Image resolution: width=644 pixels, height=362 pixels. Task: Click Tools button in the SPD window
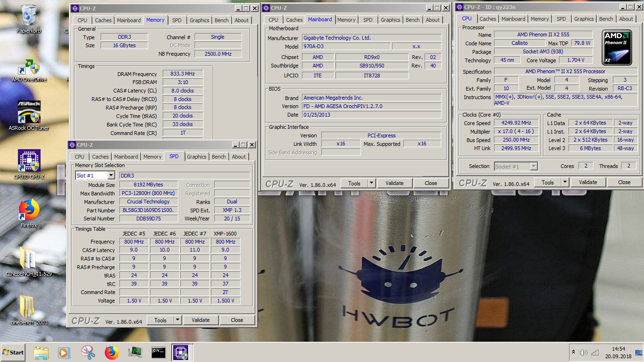[x=160, y=320]
